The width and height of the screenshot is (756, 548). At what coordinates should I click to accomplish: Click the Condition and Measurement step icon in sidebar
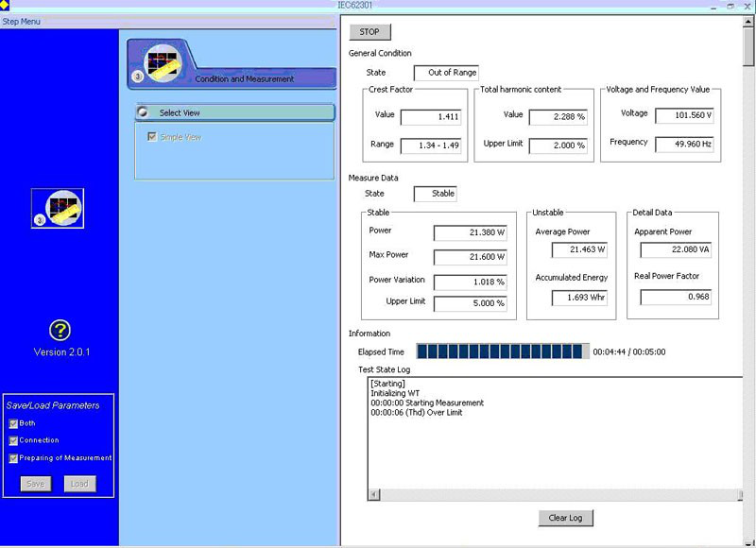[58, 208]
